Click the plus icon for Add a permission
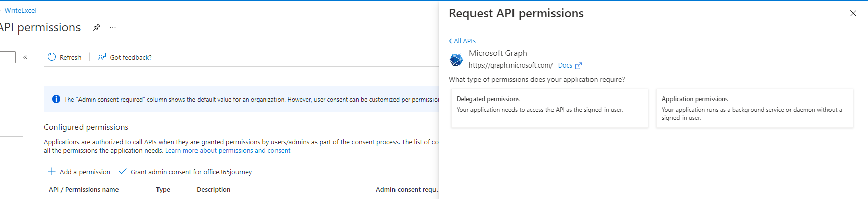This screenshot has width=868, height=199. [x=52, y=172]
